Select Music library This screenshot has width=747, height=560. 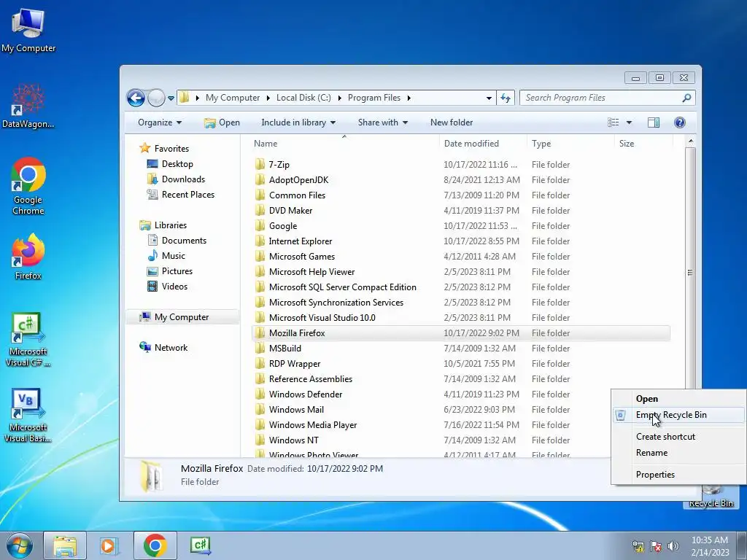[166, 256]
